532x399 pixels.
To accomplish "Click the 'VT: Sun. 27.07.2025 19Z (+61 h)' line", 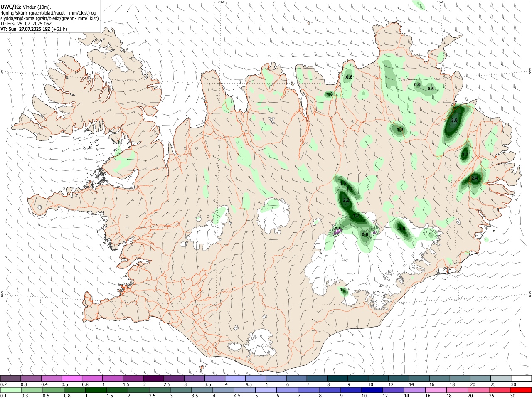I will click(34, 29).
